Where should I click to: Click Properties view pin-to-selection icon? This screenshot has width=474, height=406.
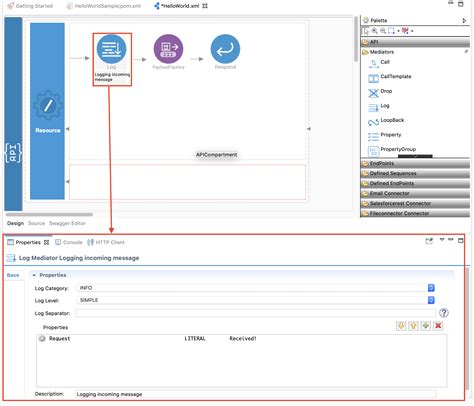(429, 241)
